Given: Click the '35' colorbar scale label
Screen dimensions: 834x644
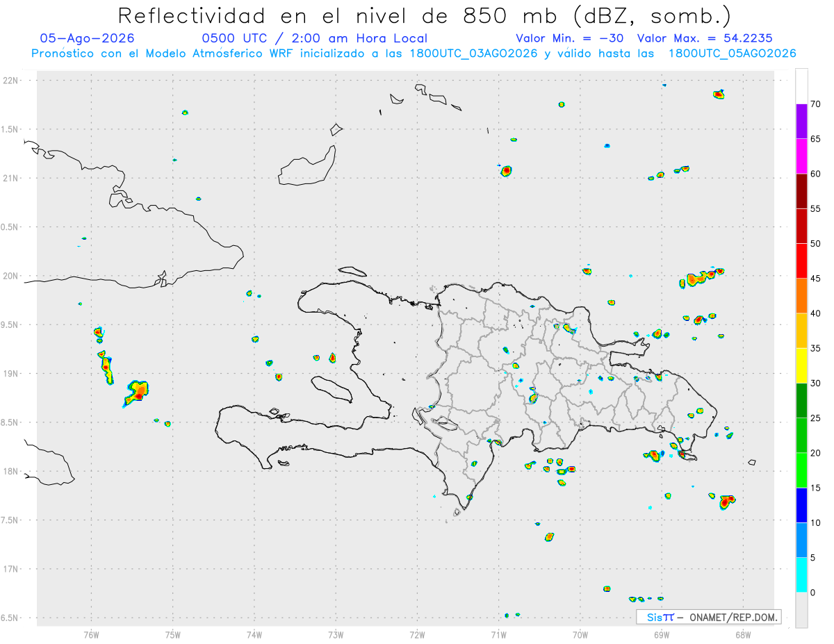Looking at the screenshot, I should pyautogui.click(x=815, y=348).
